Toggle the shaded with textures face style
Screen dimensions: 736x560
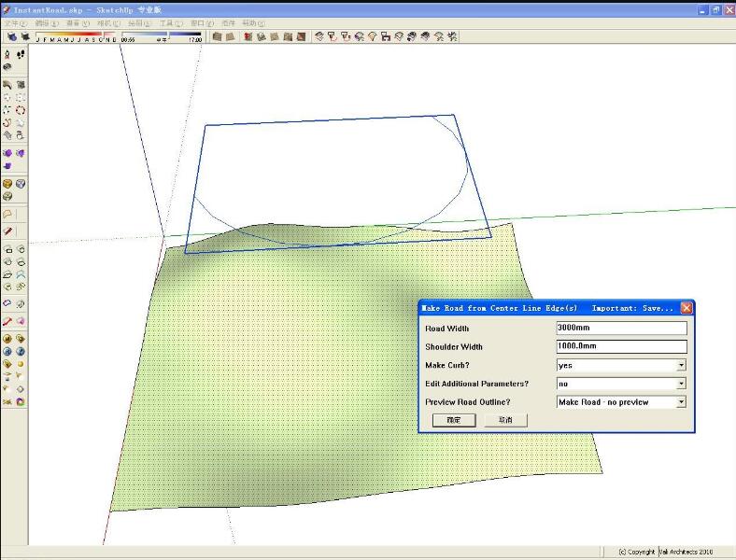[288, 37]
